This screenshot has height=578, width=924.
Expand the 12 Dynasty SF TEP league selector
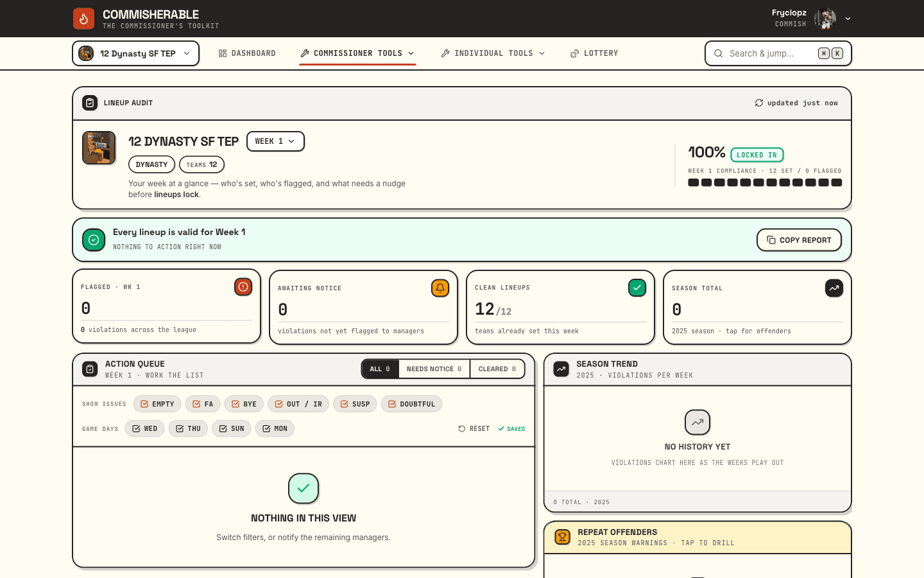(135, 53)
